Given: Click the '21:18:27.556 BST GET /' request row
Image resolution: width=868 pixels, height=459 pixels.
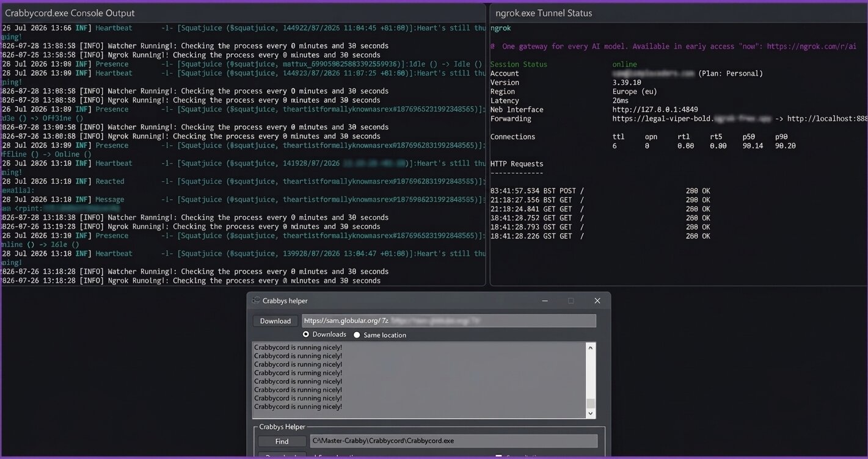Looking at the screenshot, I should [x=600, y=200].
